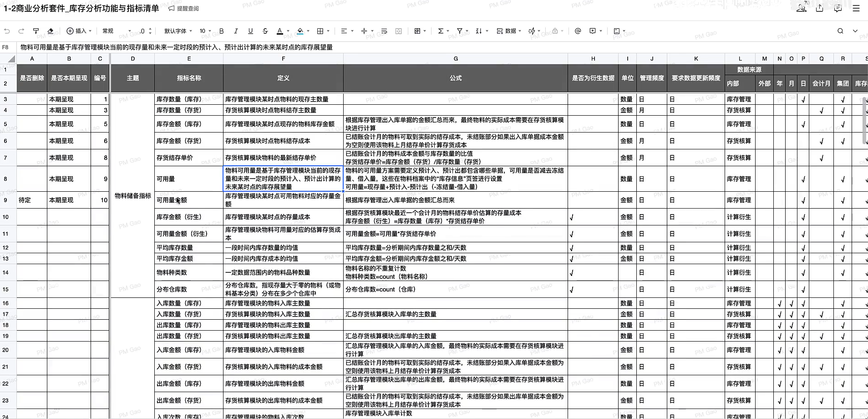
Task: Open the fill color dropdown arrow
Action: point(308,31)
